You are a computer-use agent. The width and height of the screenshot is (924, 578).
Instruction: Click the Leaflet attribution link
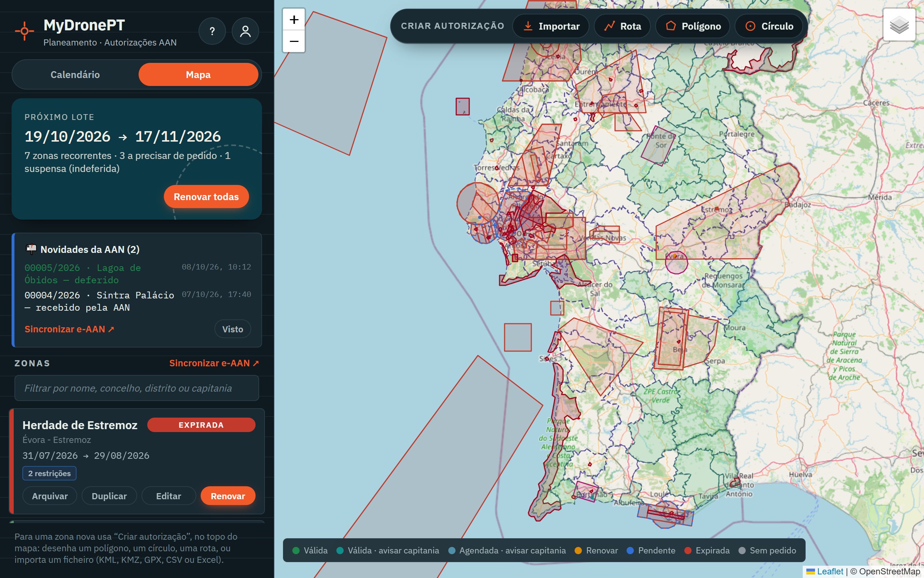(x=830, y=571)
